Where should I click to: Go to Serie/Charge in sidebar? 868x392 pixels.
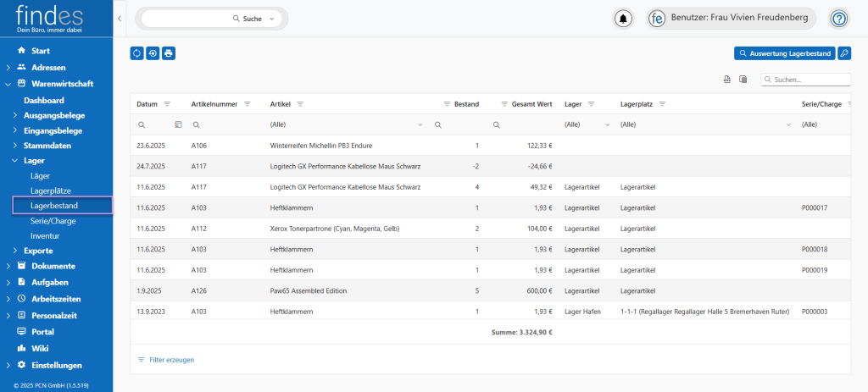pyautogui.click(x=54, y=220)
